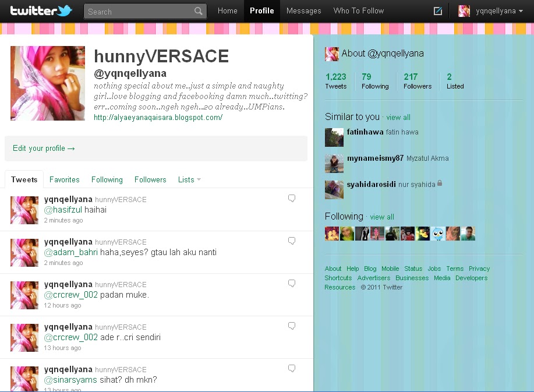Image resolution: width=534 pixels, height=392 pixels.
Task: Switch to the Favorites tab
Action: coord(65,179)
